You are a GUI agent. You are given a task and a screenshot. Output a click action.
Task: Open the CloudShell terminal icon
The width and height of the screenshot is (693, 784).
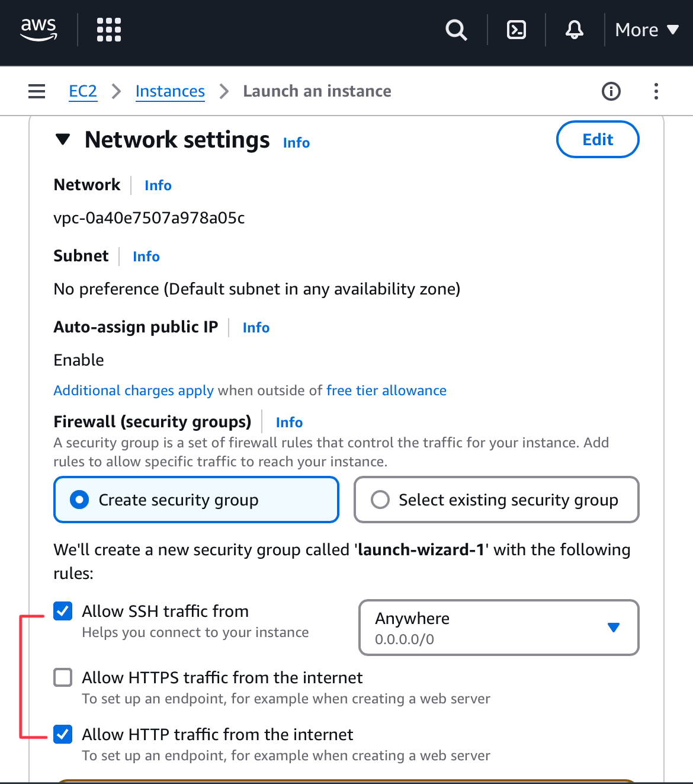[516, 30]
